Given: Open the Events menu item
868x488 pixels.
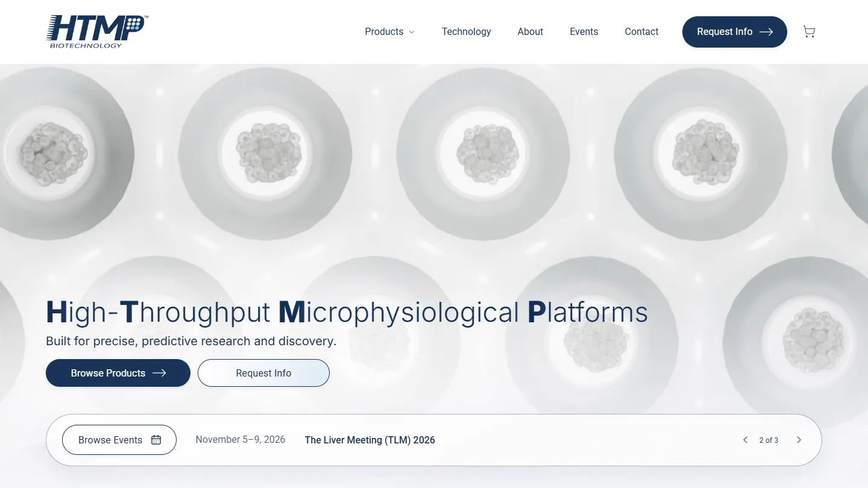Looking at the screenshot, I should tap(584, 32).
